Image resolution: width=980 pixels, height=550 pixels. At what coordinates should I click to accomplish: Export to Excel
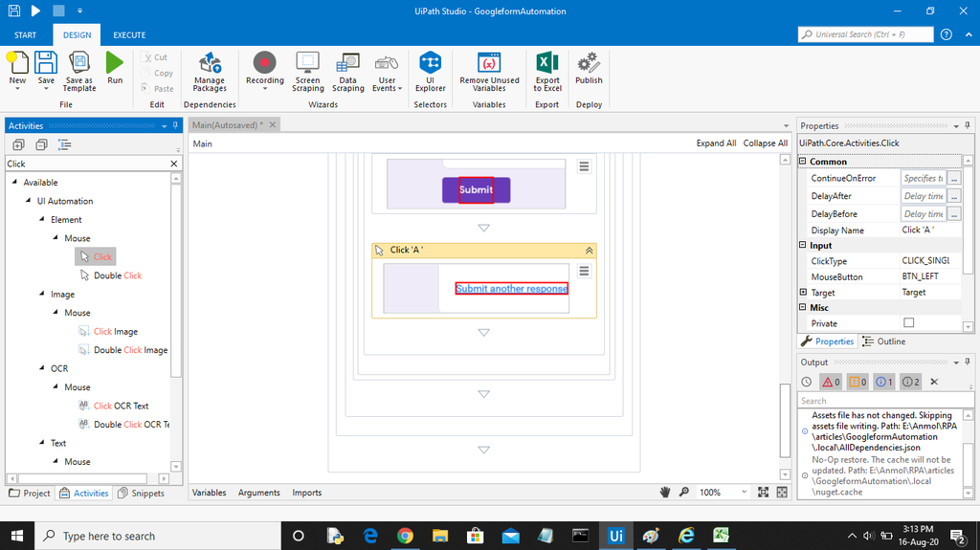pos(547,71)
